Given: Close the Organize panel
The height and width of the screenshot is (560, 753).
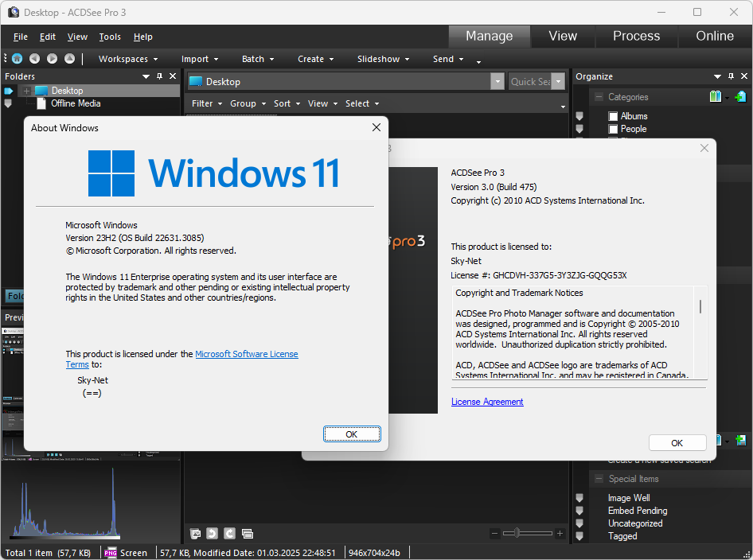Looking at the screenshot, I should click(x=744, y=76).
